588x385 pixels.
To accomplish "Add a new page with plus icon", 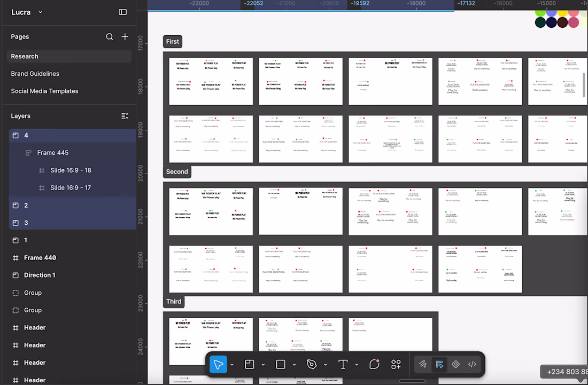I will coord(125,37).
